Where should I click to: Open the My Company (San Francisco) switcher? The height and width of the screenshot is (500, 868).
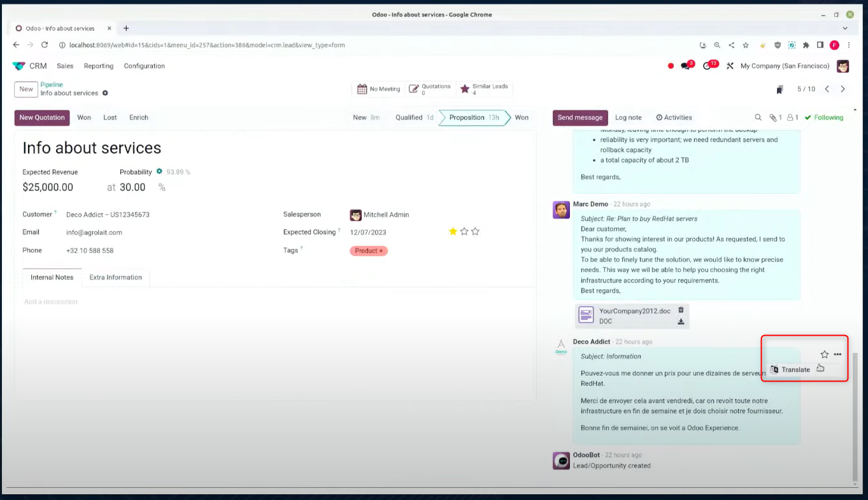coord(785,66)
